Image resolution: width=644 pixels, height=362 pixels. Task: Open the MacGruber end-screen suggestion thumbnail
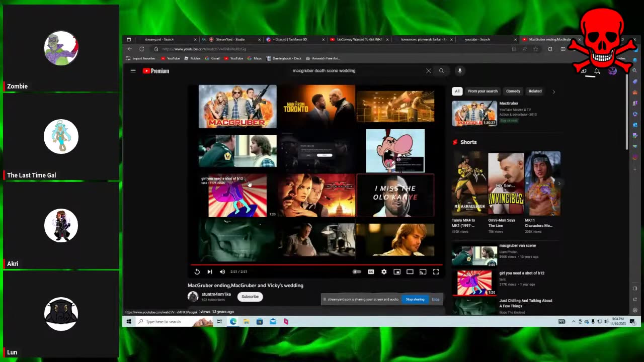coord(237,107)
